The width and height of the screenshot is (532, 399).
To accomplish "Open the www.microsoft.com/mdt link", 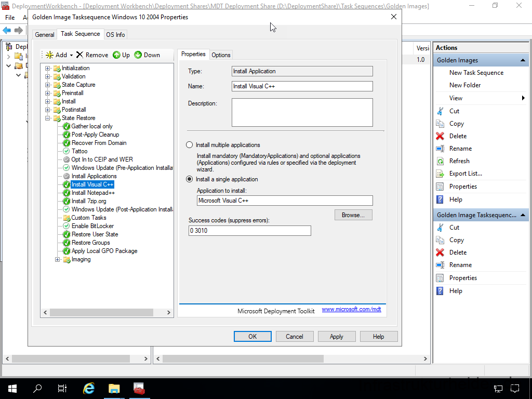I will point(351,310).
